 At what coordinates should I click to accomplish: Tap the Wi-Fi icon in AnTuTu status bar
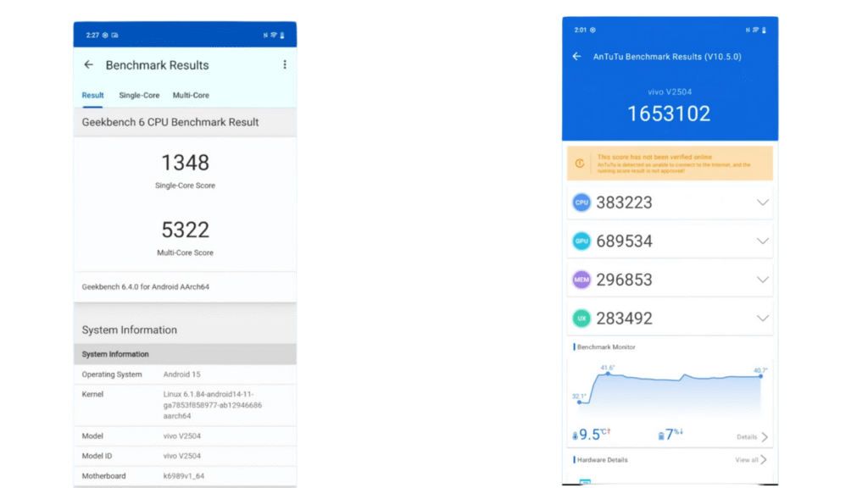755,30
